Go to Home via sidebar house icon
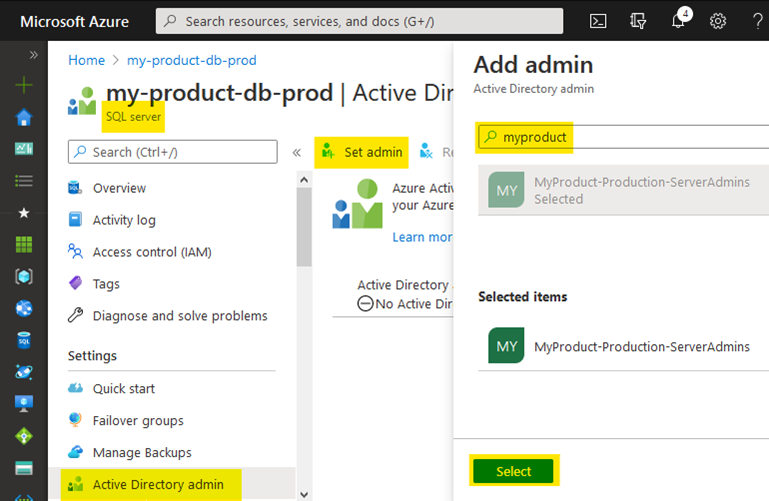This screenshot has width=769, height=501. pyautogui.click(x=24, y=117)
